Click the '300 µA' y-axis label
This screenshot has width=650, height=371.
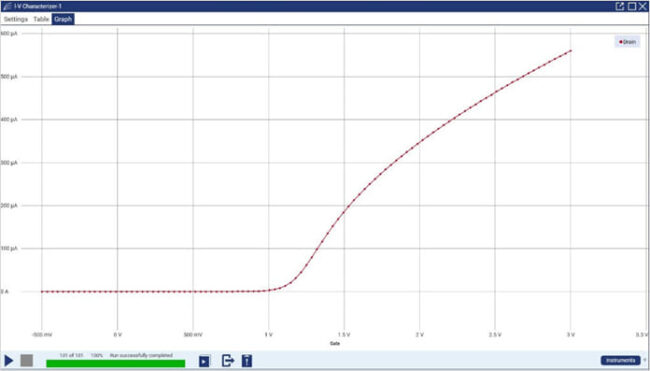pyautogui.click(x=9, y=163)
